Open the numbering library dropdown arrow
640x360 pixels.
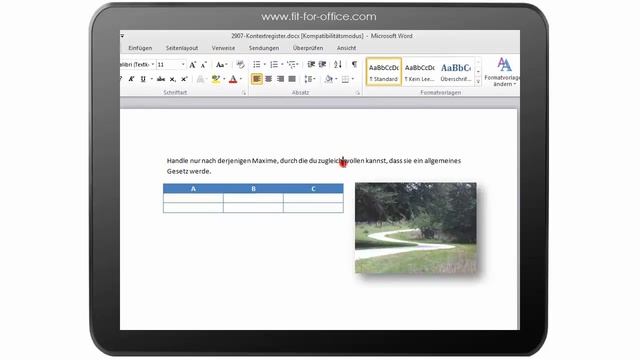pyautogui.click(x=282, y=64)
